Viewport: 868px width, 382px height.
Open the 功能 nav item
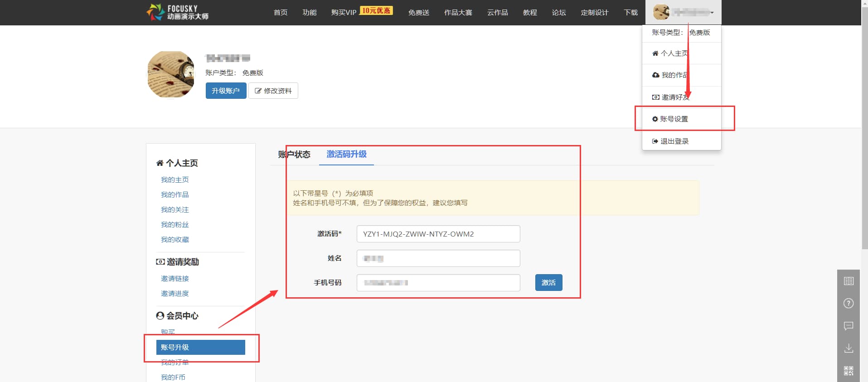click(310, 12)
